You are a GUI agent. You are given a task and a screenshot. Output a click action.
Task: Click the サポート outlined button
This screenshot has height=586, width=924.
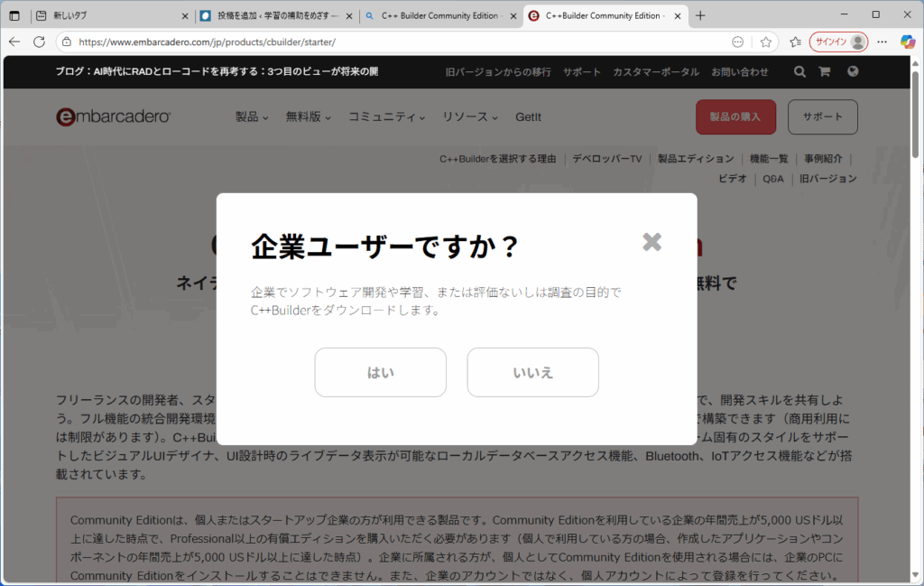click(x=823, y=116)
